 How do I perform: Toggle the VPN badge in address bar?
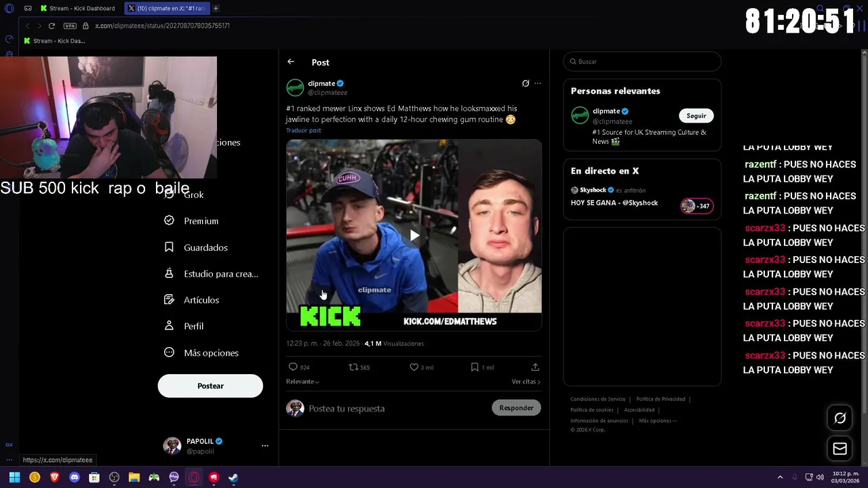[70, 26]
